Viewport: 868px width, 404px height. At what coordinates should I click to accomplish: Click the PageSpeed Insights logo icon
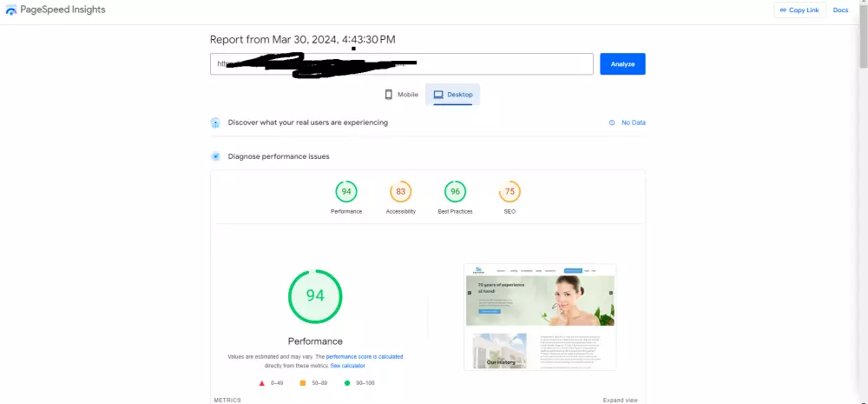[x=11, y=10]
